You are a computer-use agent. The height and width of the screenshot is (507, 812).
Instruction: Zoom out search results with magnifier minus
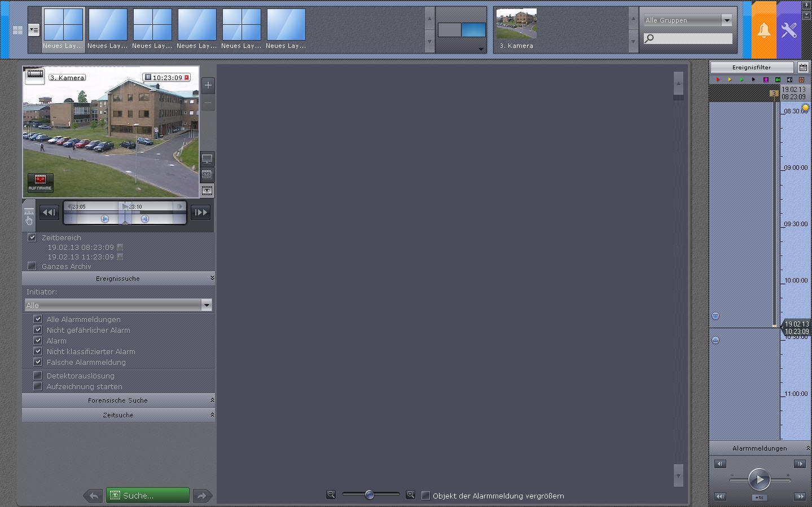click(331, 495)
